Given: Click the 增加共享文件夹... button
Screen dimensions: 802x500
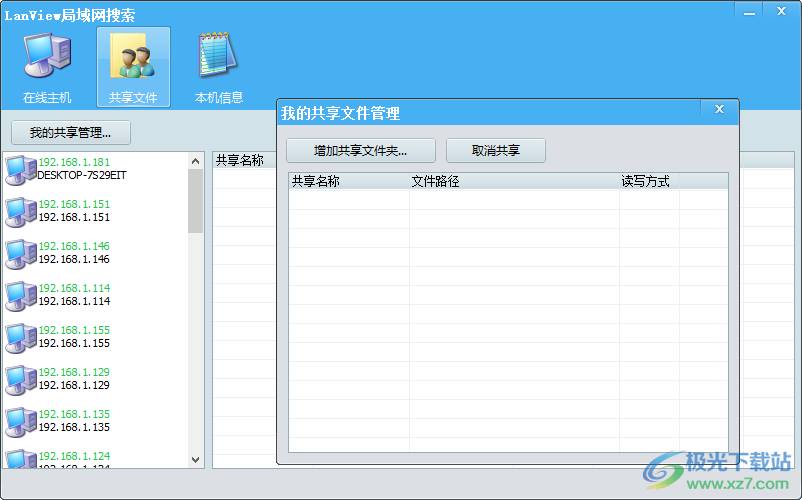Looking at the screenshot, I should [x=361, y=150].
